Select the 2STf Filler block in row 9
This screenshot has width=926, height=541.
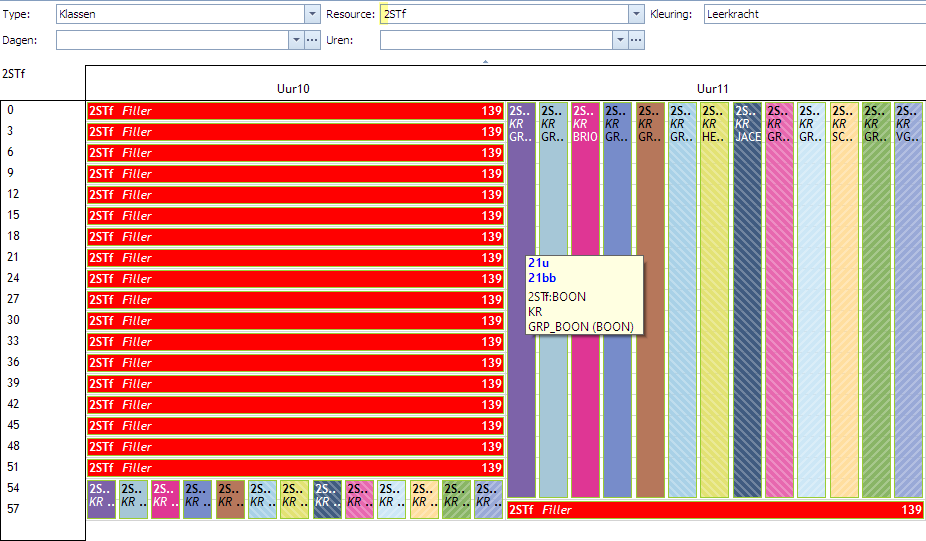295,174
